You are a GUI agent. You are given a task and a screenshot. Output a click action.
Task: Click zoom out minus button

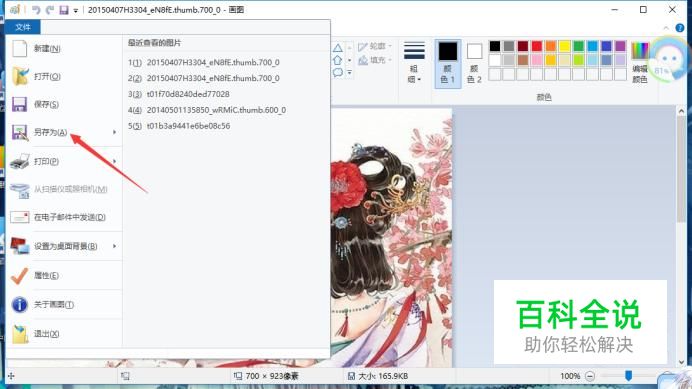590,376
